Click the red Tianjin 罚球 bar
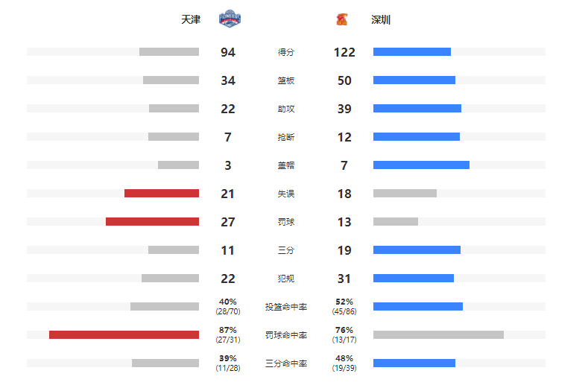This screenshot has height=391, width=588. pos(152,221)
